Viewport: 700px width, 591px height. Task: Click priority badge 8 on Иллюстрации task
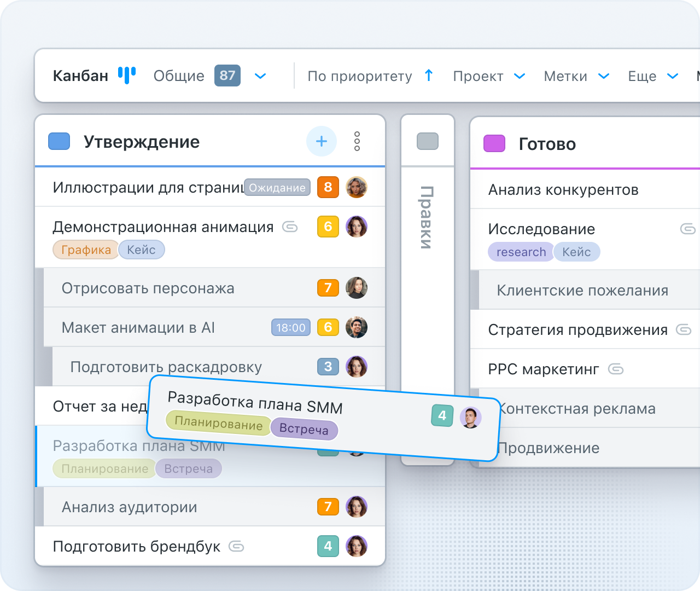coord(328,187)
